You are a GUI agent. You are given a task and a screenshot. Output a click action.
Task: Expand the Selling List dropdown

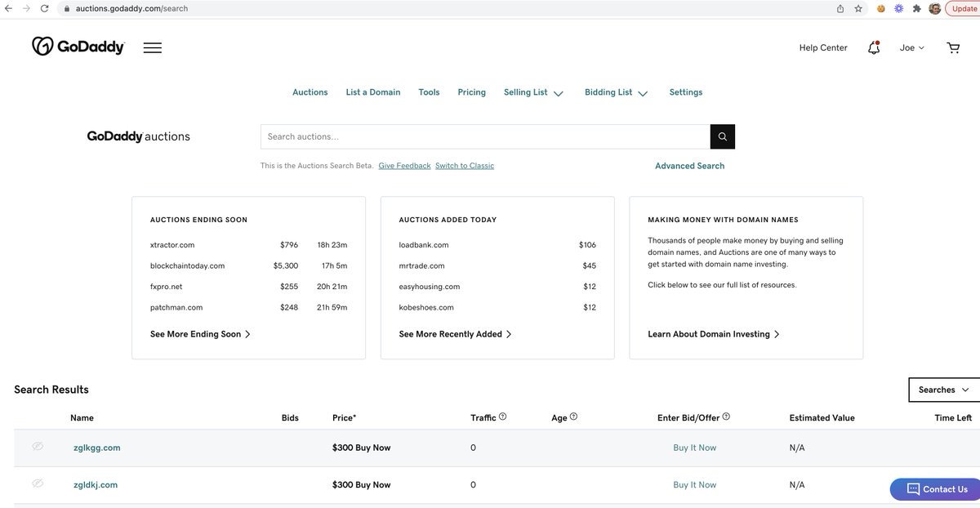[533, 92]
